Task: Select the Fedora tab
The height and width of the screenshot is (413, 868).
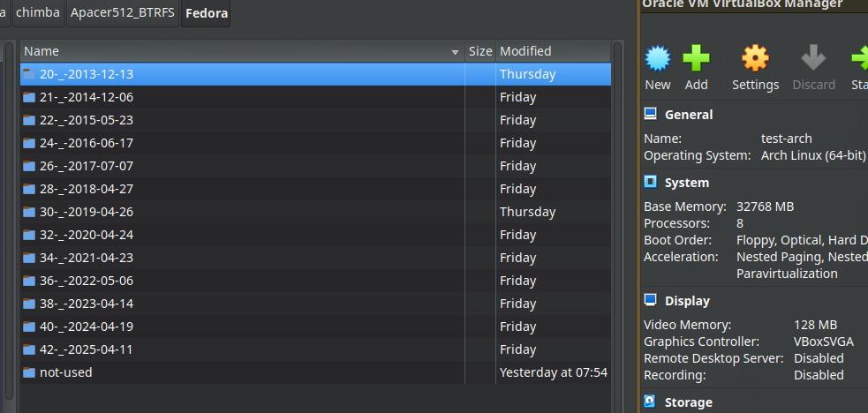Action: click(207, 13)
